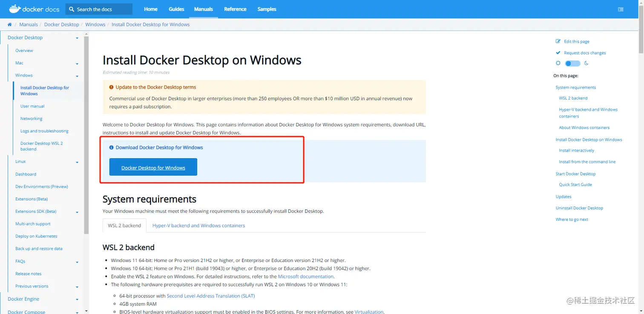
Task: Click the Edit this page pencil icon
Action: 558,41
